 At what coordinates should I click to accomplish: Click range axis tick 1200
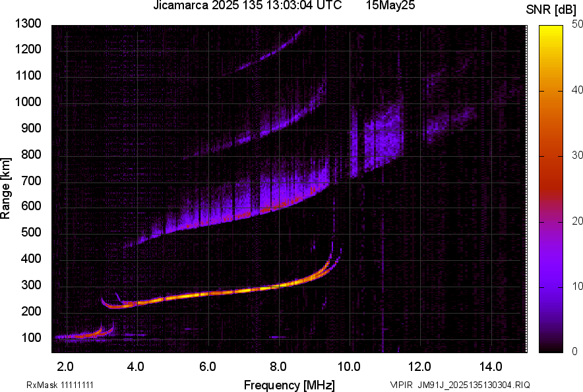tap(28, 49)
